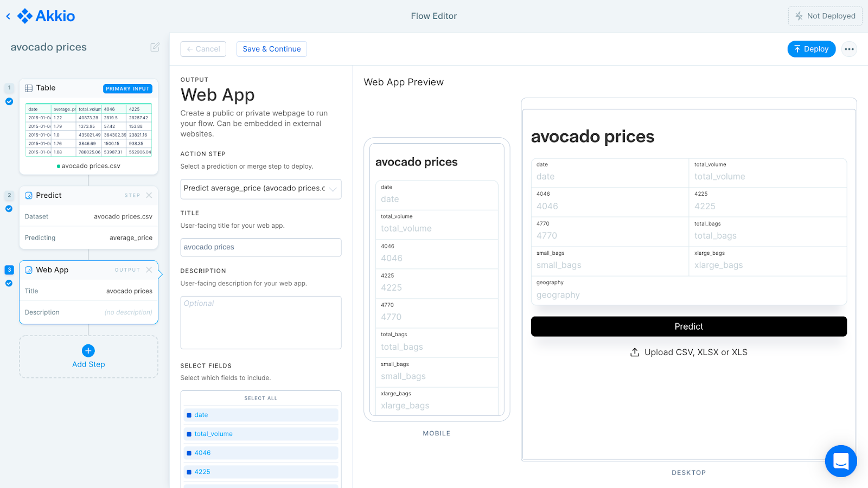Click the Deploy button
Viewport: 868px width, 488px height.
pyautogui.click(x=811, y=49)
